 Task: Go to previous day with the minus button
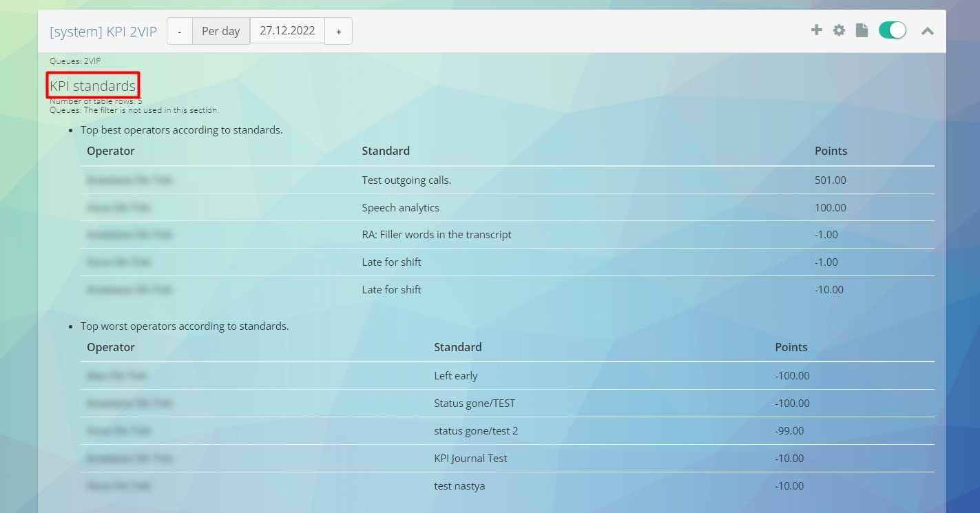180,32
